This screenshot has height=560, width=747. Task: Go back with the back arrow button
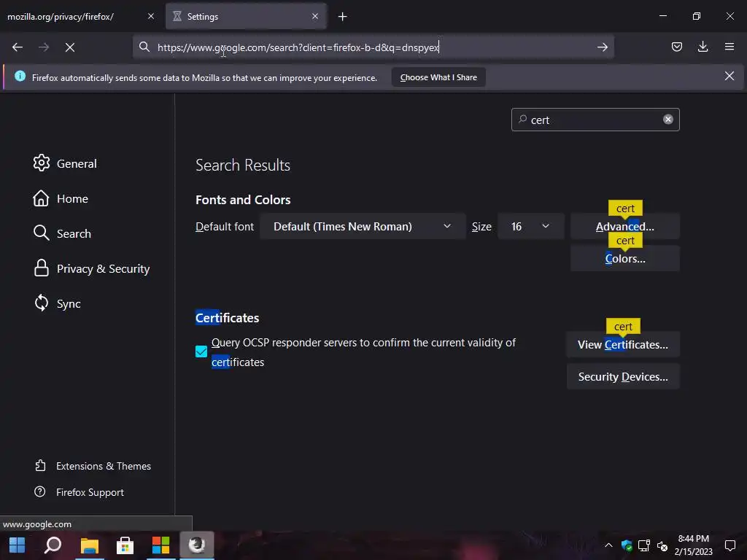[18, 47]
